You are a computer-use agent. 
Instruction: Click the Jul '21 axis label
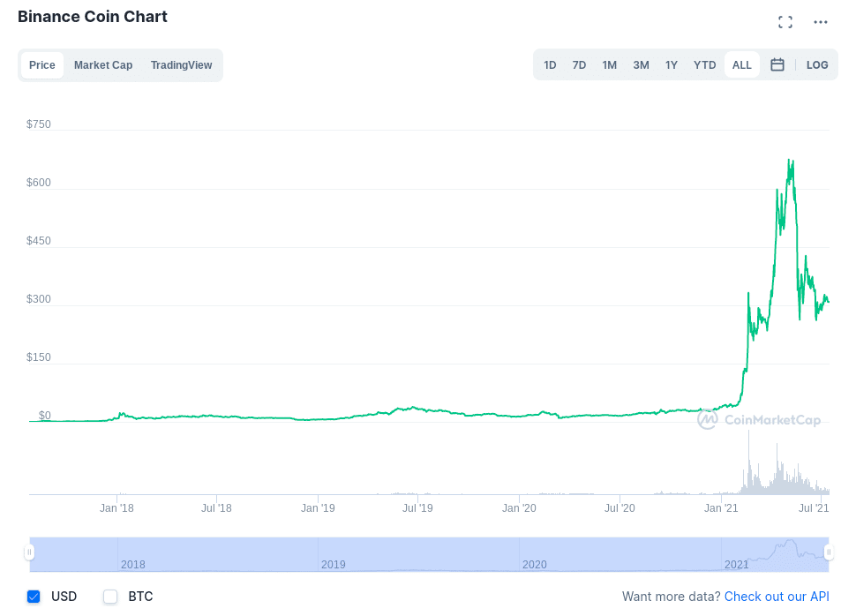[814, 507]
